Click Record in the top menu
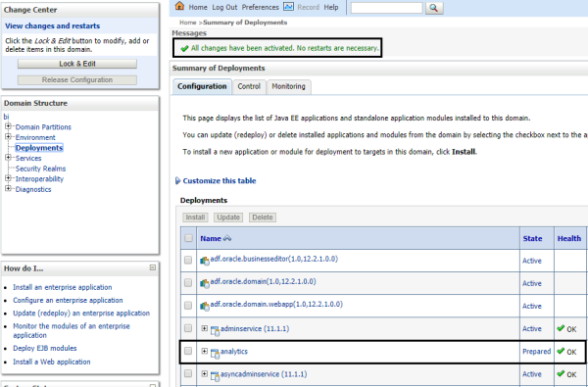 [309, 7]
